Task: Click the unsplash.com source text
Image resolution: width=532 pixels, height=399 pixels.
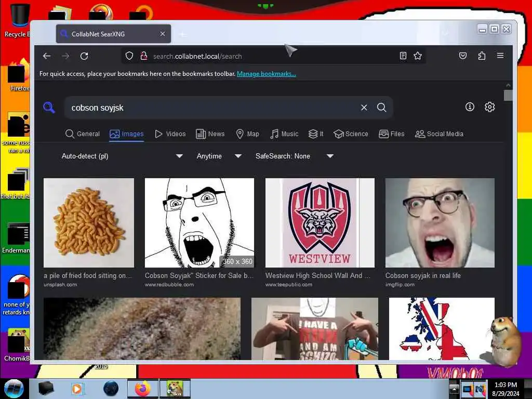Action: tap(60, 285)
